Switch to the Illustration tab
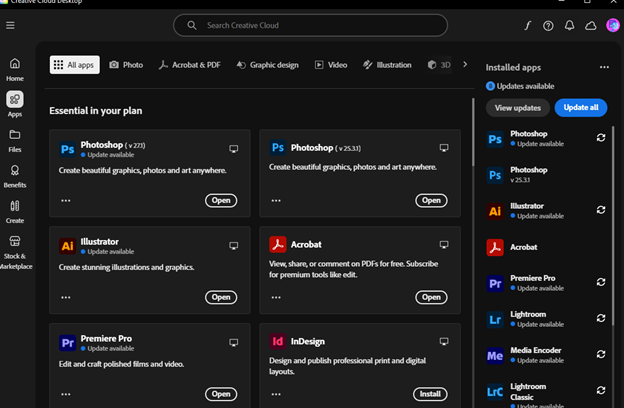Image resolution: width=624 pixels, height=408 pixels. pyautogui.click(x=387, y=65)
